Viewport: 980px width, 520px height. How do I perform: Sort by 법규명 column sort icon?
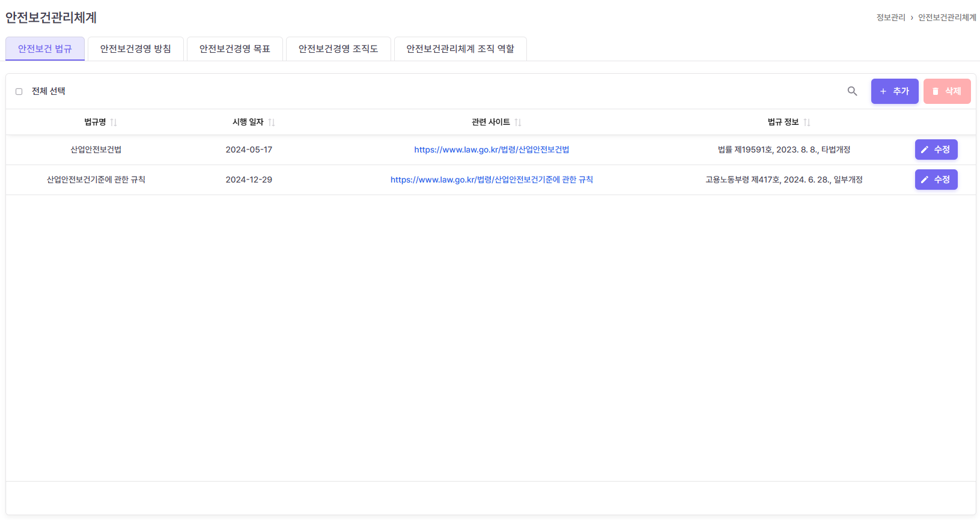pyautogui.click(x=114, y=122)
